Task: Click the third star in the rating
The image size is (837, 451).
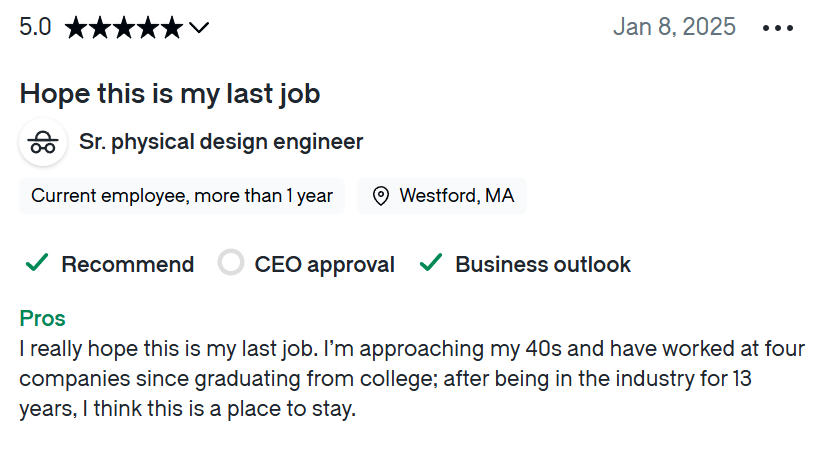Action: 124,28
